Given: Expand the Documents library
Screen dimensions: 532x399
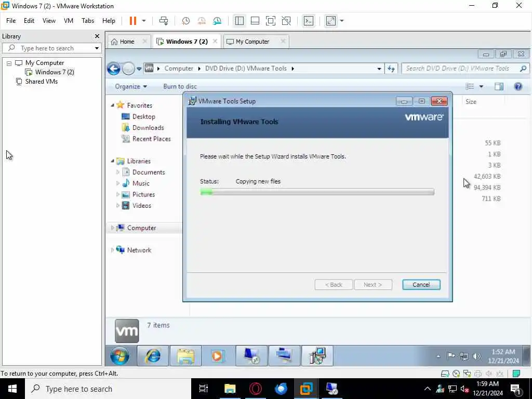Looking at the screenshot, I should (x=118, y=172).
